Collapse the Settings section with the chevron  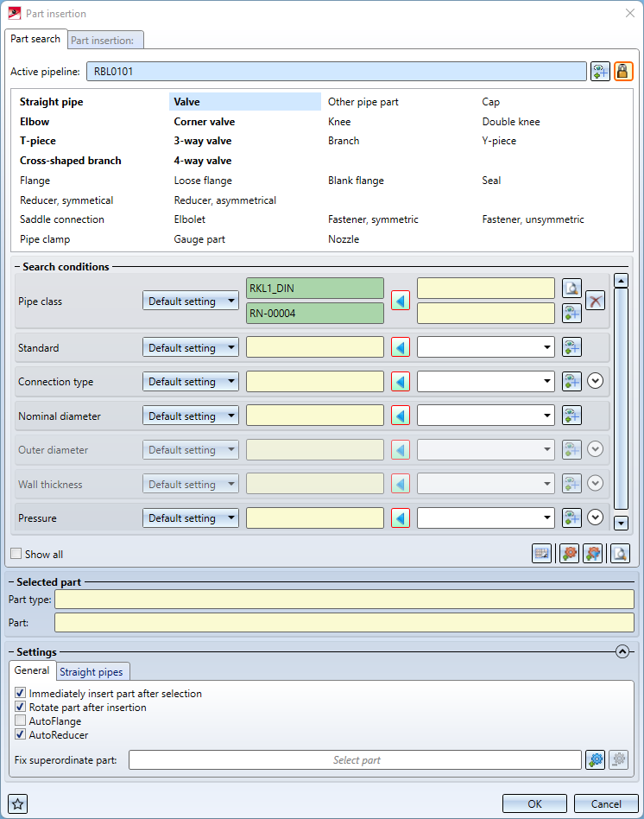[x=622, y=652]
